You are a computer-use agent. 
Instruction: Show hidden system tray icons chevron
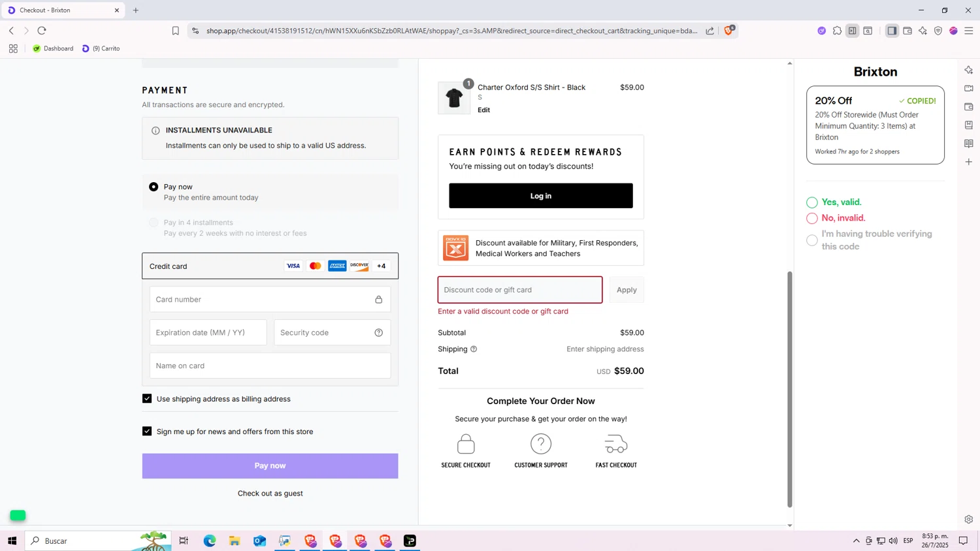pyautogui.click(x=857, y=541)
